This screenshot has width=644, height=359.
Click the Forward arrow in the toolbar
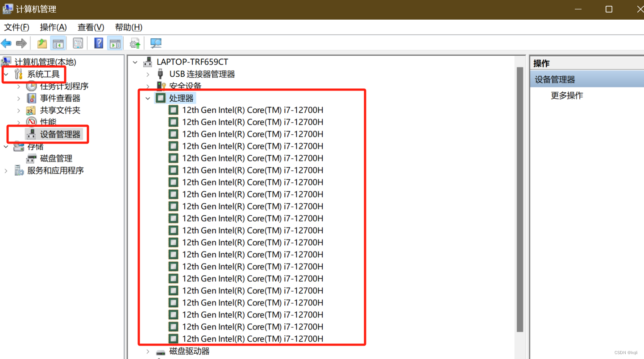21,43
